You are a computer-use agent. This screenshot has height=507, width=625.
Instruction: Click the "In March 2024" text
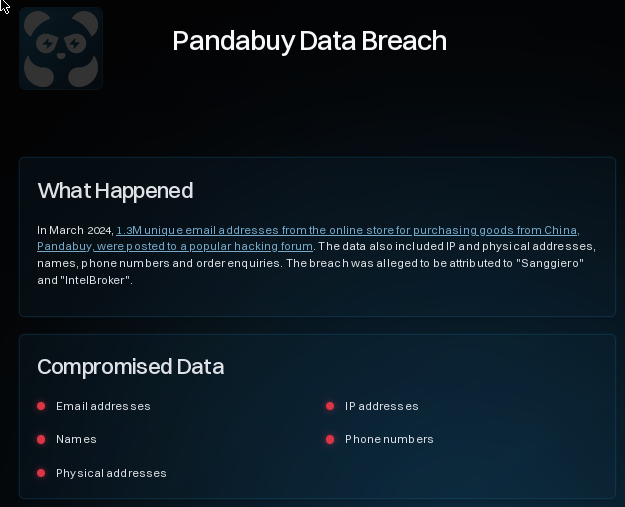(74, 230)
